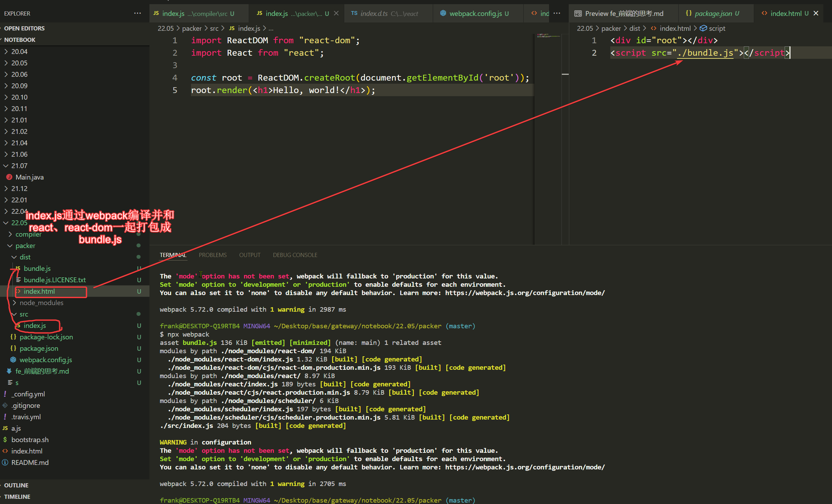Close the index.html tab in right editor
Viewport: 832px width, 504px height.
click(816, 13)
